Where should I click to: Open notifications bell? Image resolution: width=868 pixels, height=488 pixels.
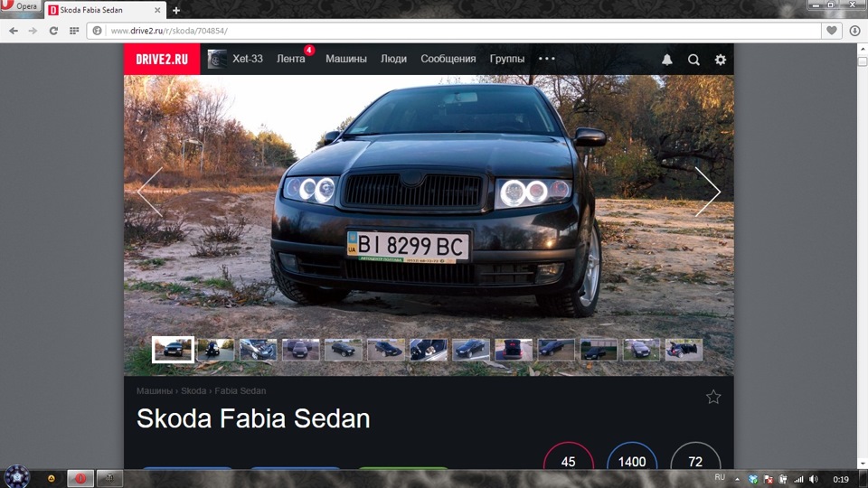tap(667, 60)
